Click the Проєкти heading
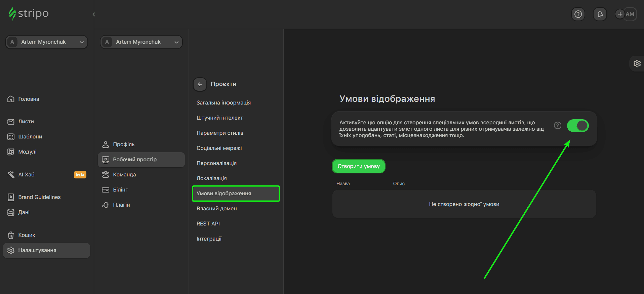 tap(224, 84)
